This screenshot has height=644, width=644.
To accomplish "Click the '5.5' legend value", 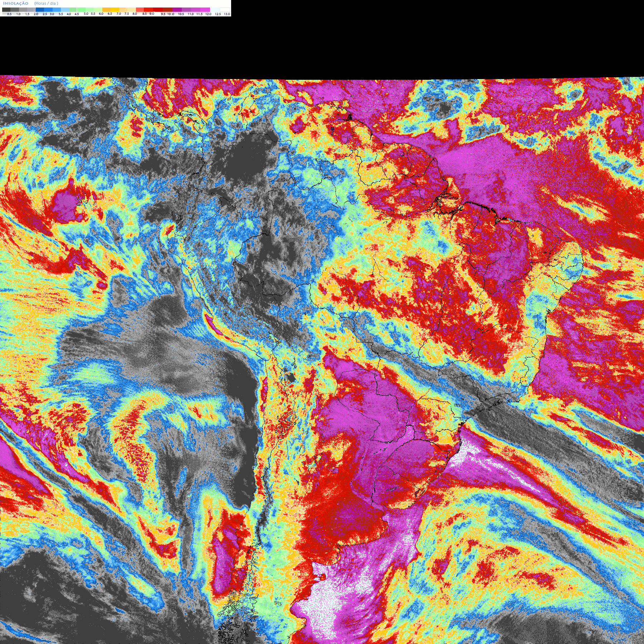I will 93,14.
